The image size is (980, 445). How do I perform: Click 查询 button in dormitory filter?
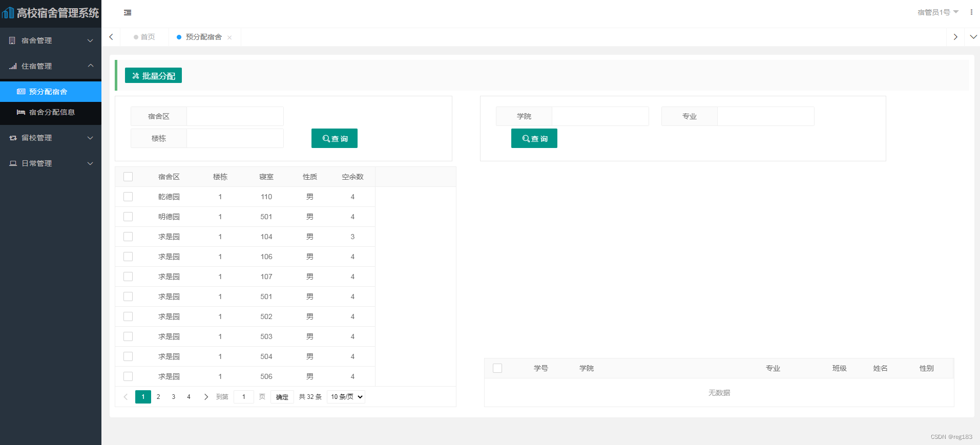coord(335,138)
